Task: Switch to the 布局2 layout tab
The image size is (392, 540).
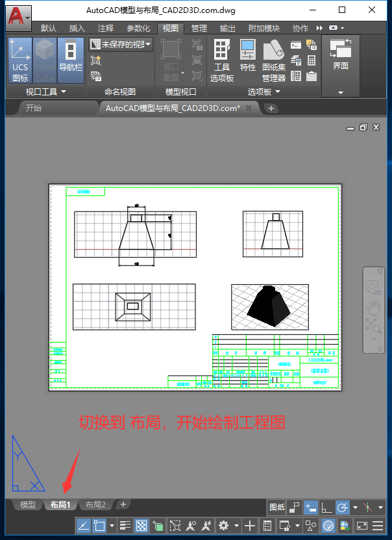Action: coord(95,505)
